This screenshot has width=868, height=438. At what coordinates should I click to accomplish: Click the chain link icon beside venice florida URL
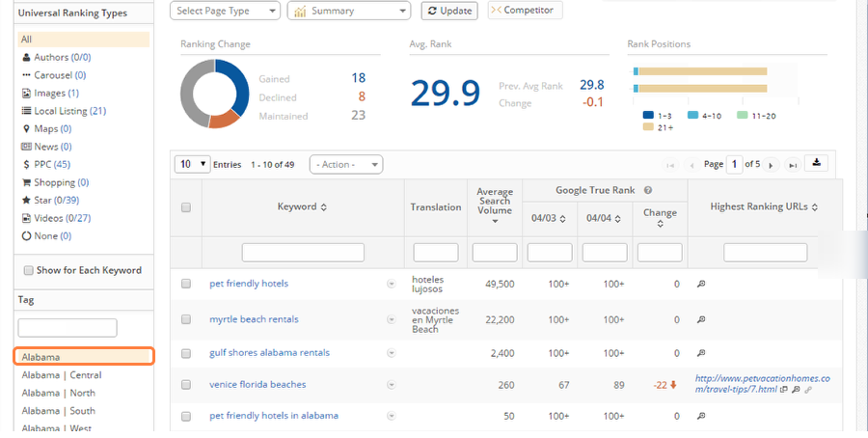coord(808,390)
